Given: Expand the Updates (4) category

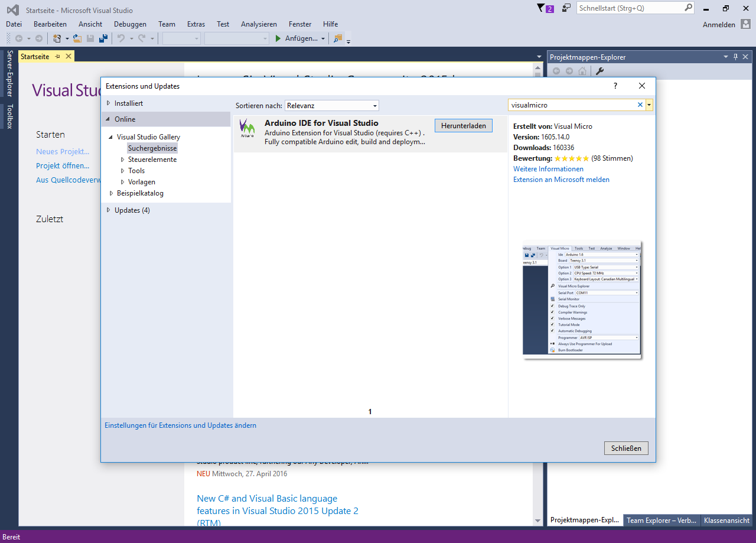Looking at the screenshot, I should (x=108, y=210).
